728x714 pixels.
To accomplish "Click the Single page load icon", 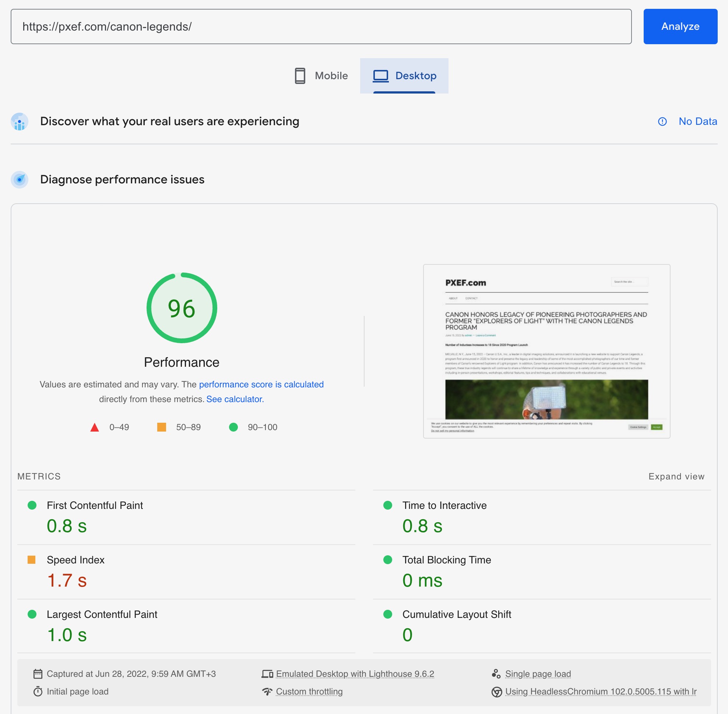I will coord(496,674).
